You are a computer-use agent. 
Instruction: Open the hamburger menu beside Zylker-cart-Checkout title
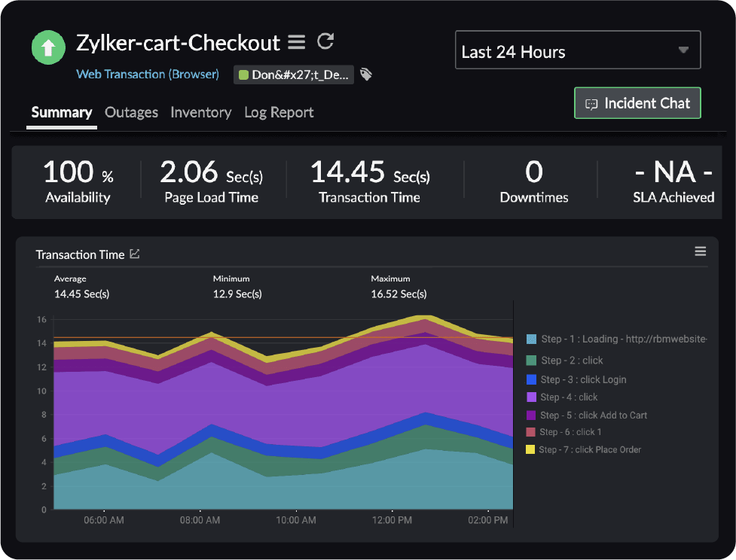[297, 42]
